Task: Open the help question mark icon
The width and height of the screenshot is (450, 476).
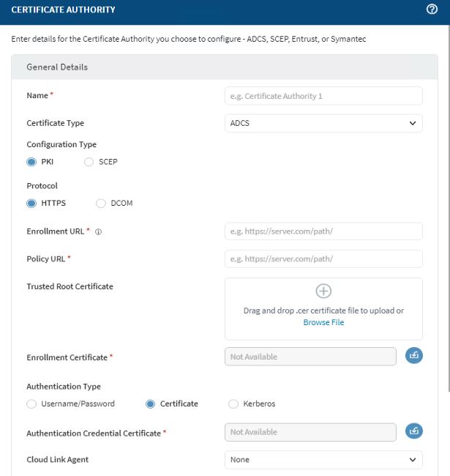Action: pyautogui.click(x=432, y=10)
